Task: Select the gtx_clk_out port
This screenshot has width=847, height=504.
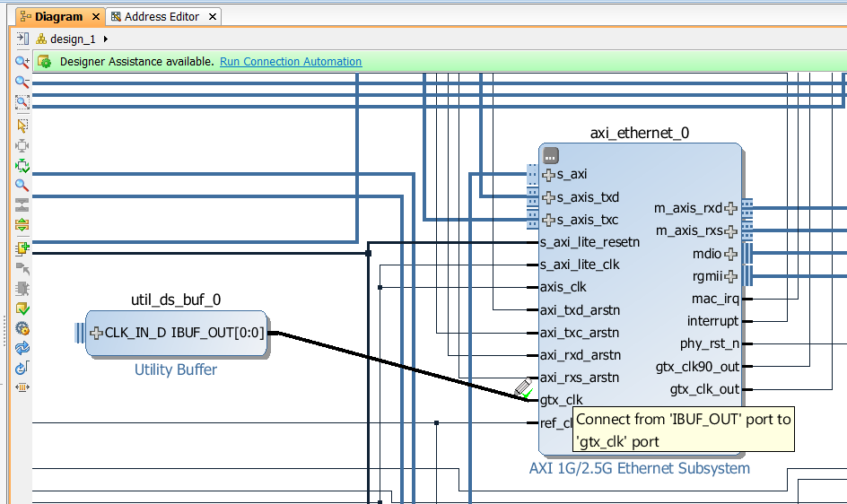Action: point(704,389)
